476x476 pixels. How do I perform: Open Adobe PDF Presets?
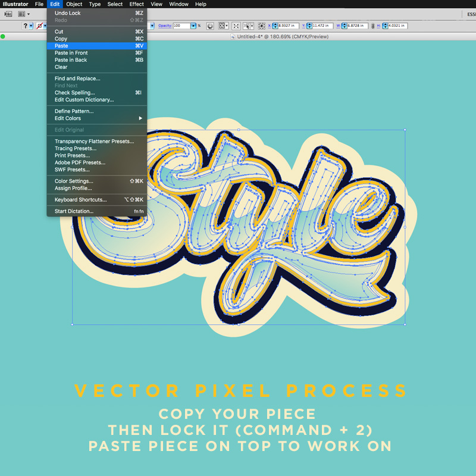click(x=97, y=162)
